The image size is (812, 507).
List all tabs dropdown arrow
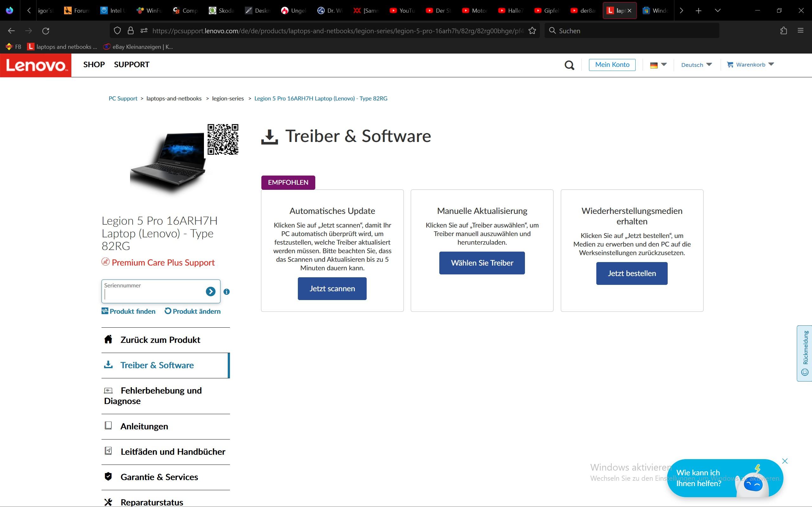point(718,11)
